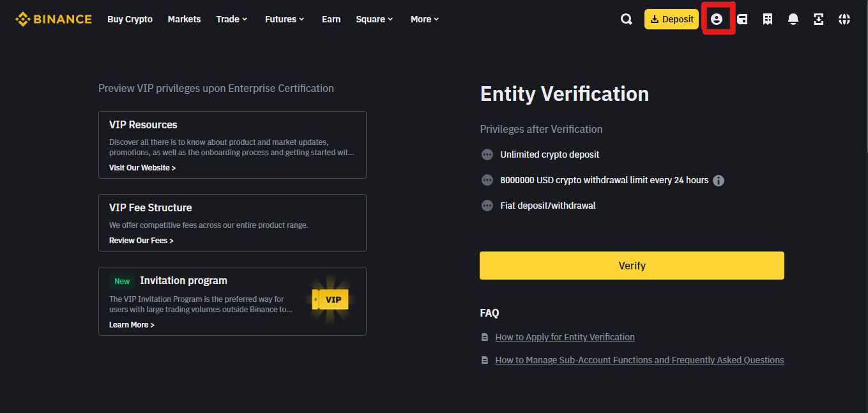The width and height of the screenshot is (868, 413).
Task: Expand the Trade dropdown menu
Action: tap(231, 19)
